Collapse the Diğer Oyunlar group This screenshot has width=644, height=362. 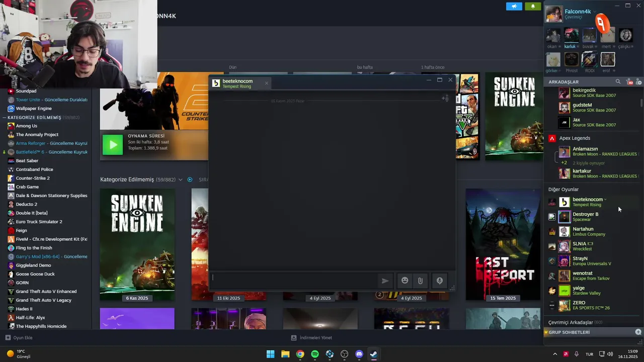[x=563, y=190]
